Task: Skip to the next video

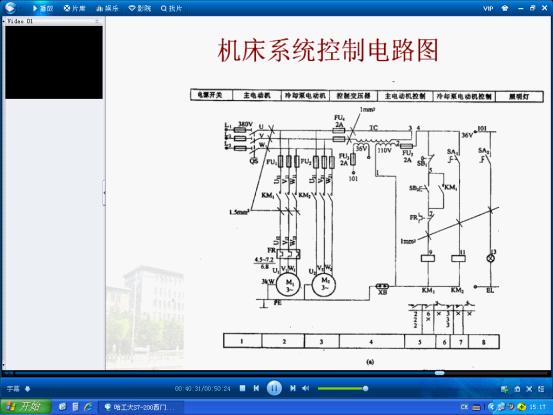Action: click(292, 388)
